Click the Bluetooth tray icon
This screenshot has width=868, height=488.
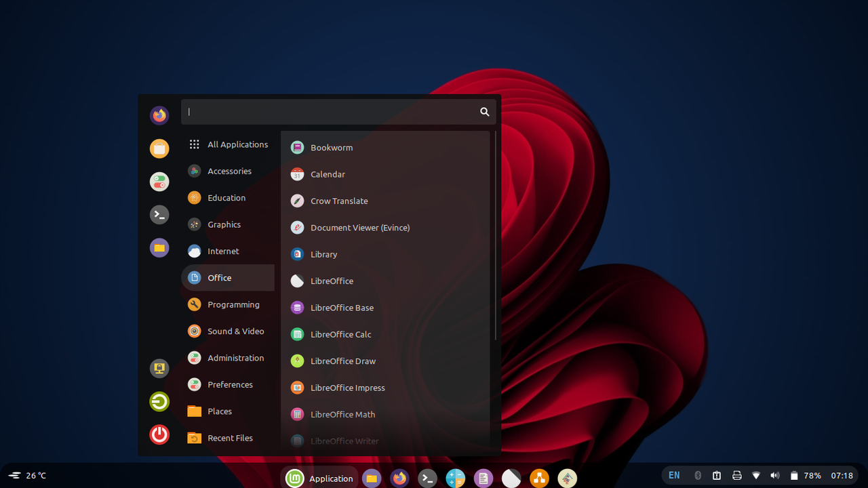point(697,476)
